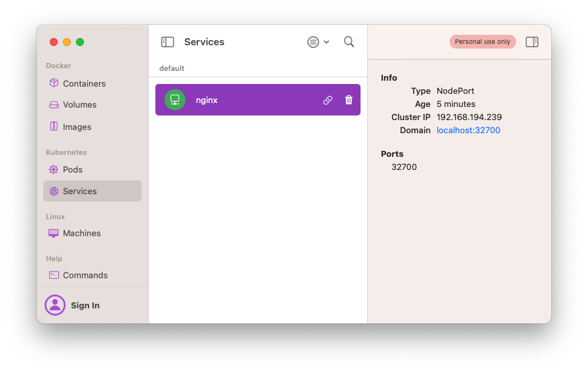Image resolution: width=588 pixels, height=372 pixels.
Task: Click the 5 minutes age value
Action: (x=456, y=104)
